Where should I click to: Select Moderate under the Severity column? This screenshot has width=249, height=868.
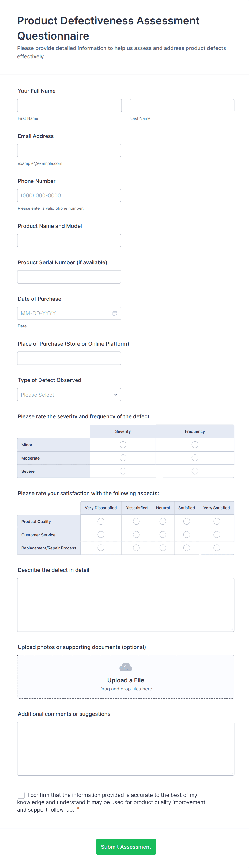coord(123,458)
